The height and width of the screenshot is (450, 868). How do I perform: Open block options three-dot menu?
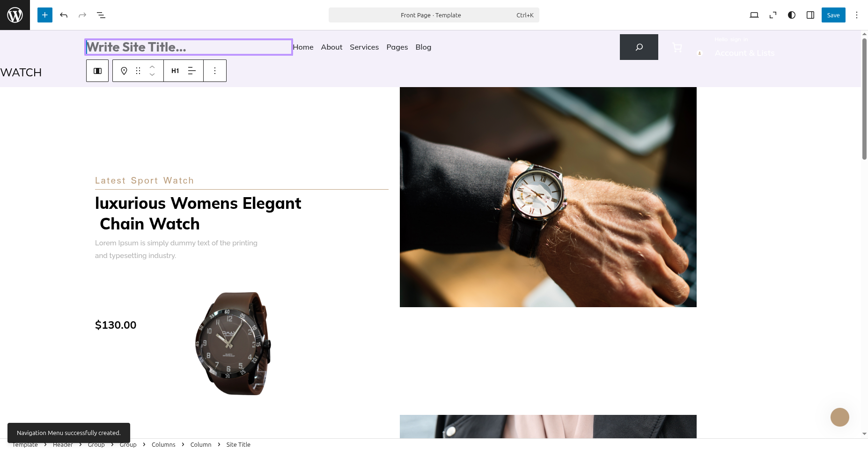click(215, 71)
